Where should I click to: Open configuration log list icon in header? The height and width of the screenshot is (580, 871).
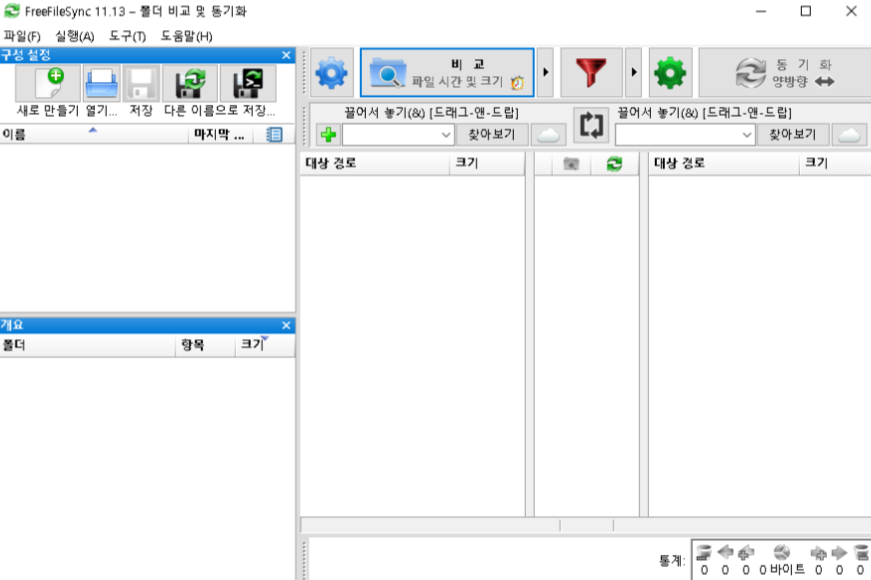coord(274,134)
